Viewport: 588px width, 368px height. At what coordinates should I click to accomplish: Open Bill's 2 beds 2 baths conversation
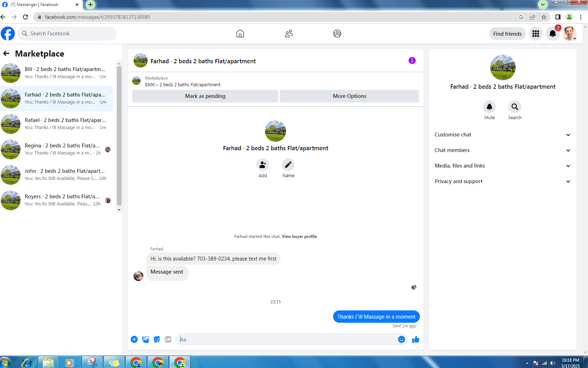[x=57, y=73]
